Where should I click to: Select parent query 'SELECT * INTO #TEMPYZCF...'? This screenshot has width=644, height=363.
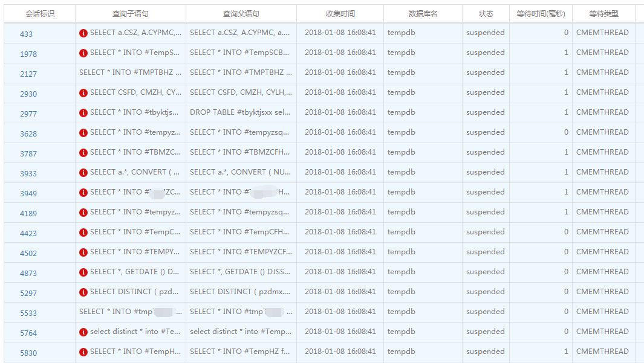[x=241, y=252]
